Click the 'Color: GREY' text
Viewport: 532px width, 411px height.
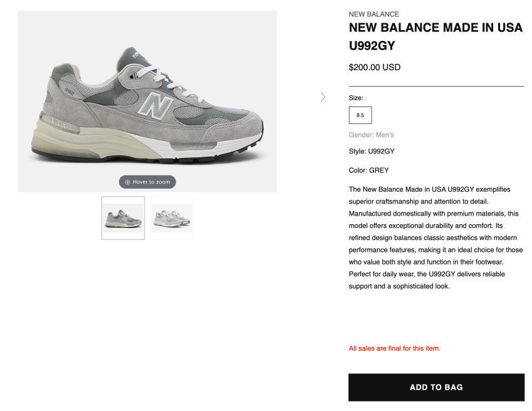(x=369, y=170)
